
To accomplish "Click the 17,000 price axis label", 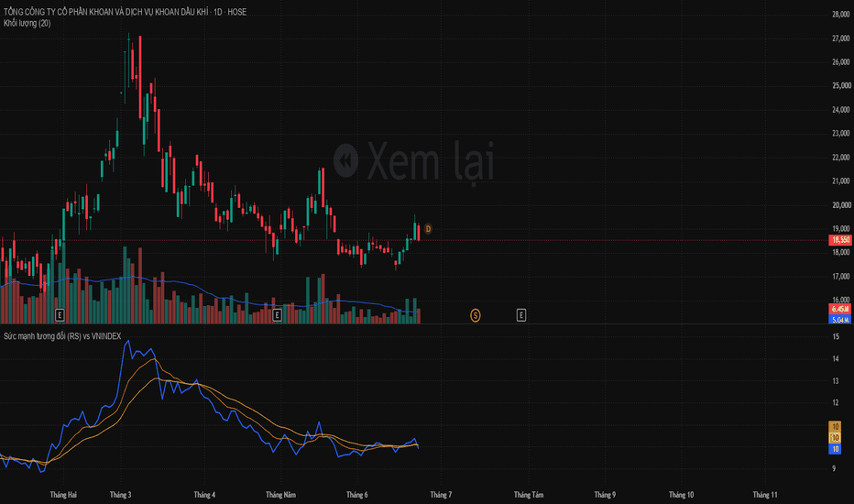I will [x=841, y=276].
